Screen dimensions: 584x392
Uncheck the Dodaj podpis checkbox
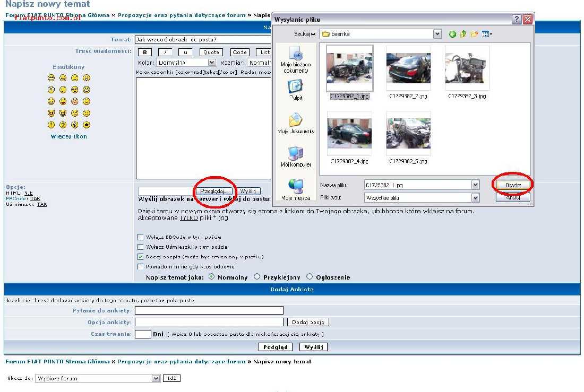point(141,257)
